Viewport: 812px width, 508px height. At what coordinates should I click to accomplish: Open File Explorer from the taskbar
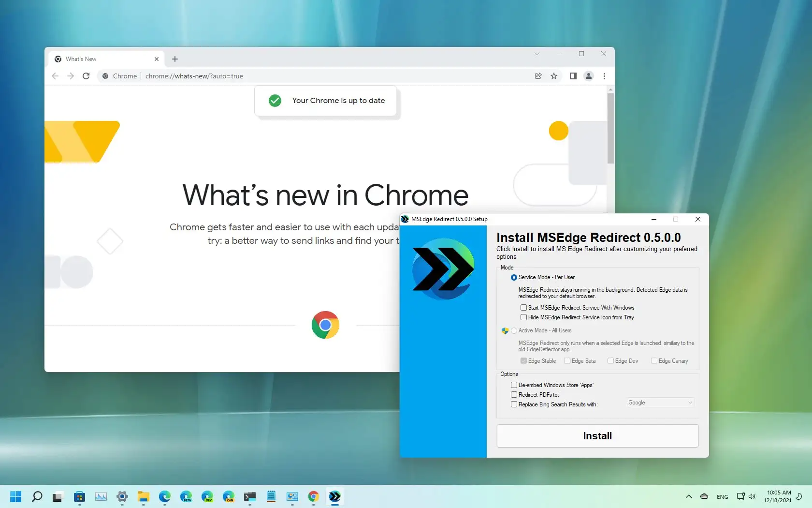pos(143,496)
